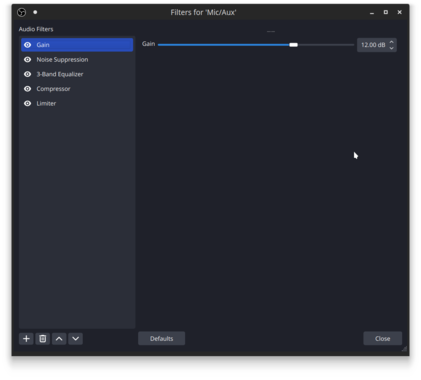Minimize the Filters window

click(x=372, y=12)
